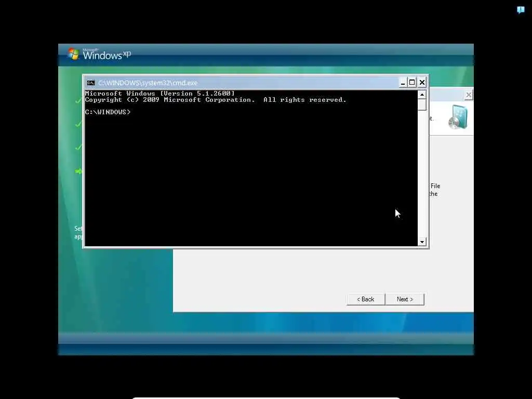Screen dimensions: 532x399
Task: Click the cmd scrollbar down arrow
Action: [x=422, y=242]
